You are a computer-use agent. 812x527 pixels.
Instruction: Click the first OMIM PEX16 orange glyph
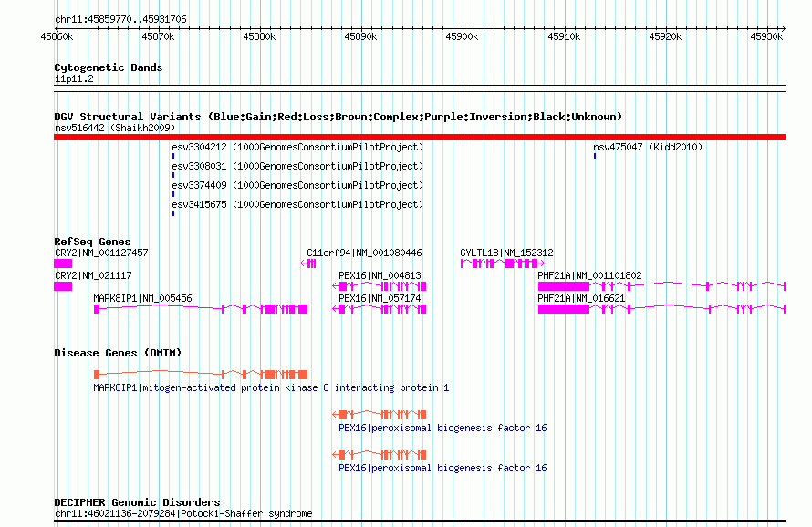379,415
